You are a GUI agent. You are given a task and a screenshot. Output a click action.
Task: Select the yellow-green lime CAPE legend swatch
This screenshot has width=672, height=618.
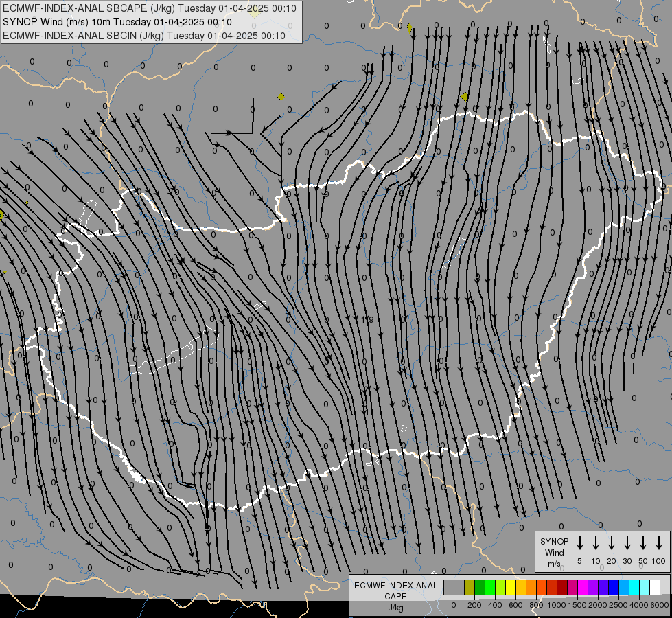pyautogui.click(x=500, y=587)
